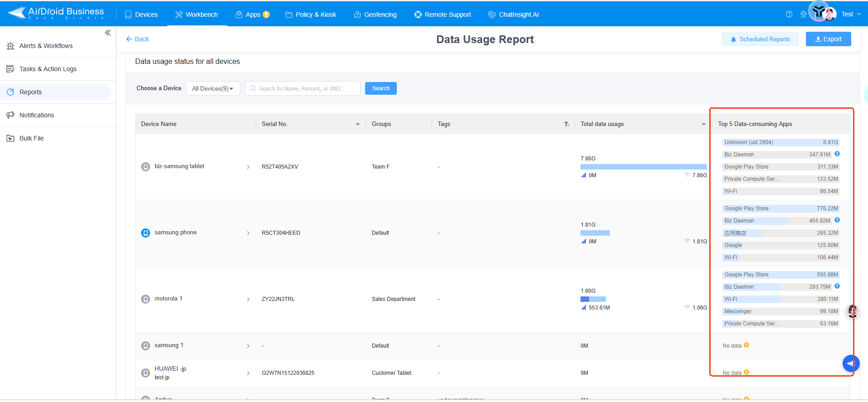Click info icon next to 293.75M
The height and width of the screenshot is (402, 868).
(837, 286)
